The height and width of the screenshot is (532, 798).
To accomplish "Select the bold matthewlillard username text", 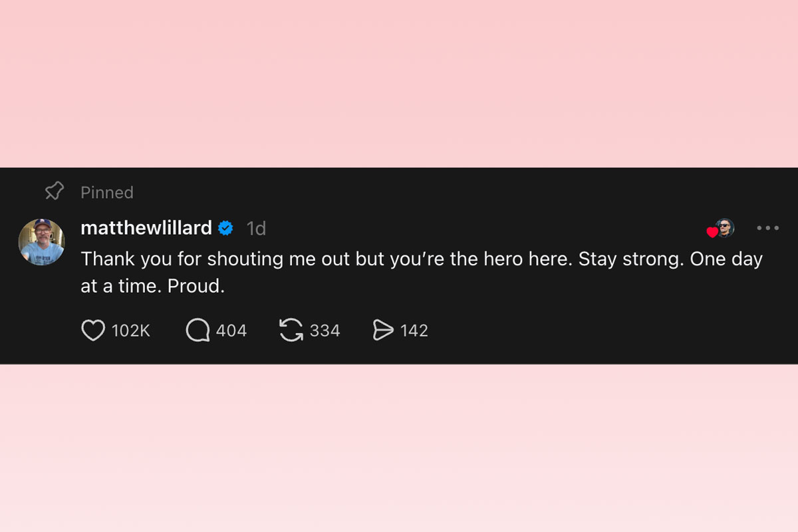I will 146,227.
